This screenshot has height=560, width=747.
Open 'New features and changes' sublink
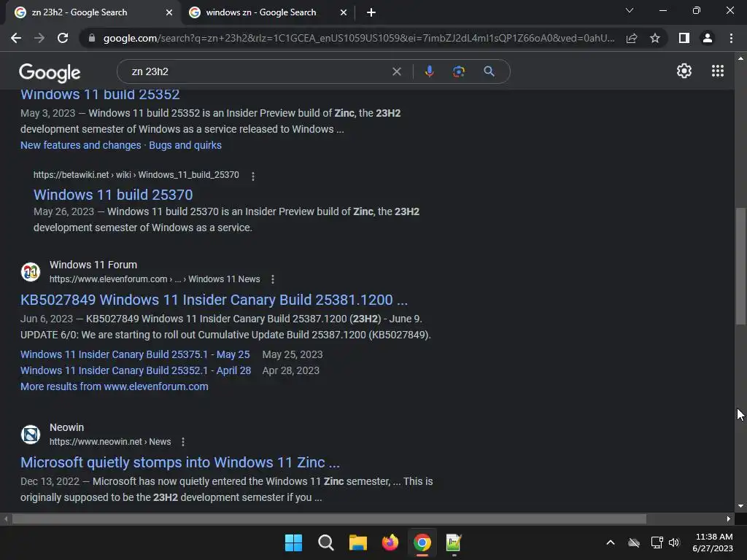pos(80,145)
